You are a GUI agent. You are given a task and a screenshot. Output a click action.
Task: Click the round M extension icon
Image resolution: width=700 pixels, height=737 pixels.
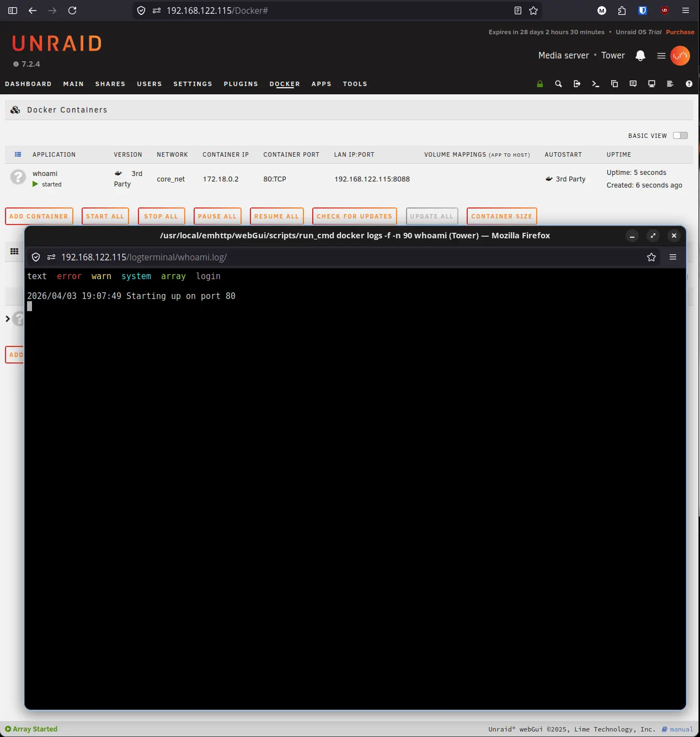(x=602, y=10)
